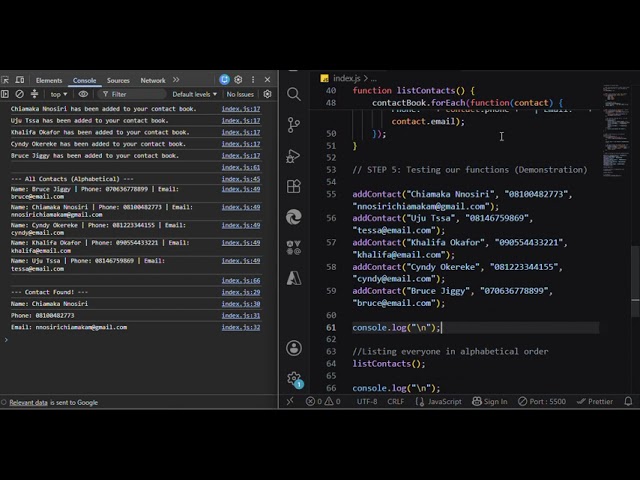The image size is (640, 480).
Task: Click the Relevant data link
Action: pos(29,402)
